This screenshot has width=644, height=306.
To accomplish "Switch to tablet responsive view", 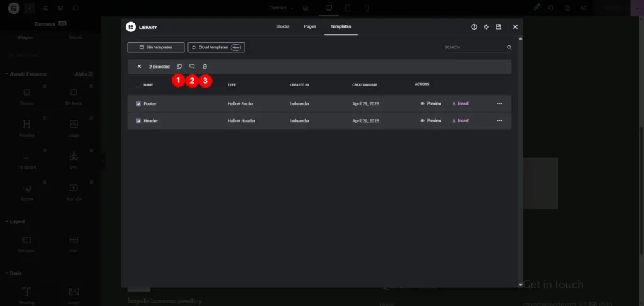I will point(347,8).
